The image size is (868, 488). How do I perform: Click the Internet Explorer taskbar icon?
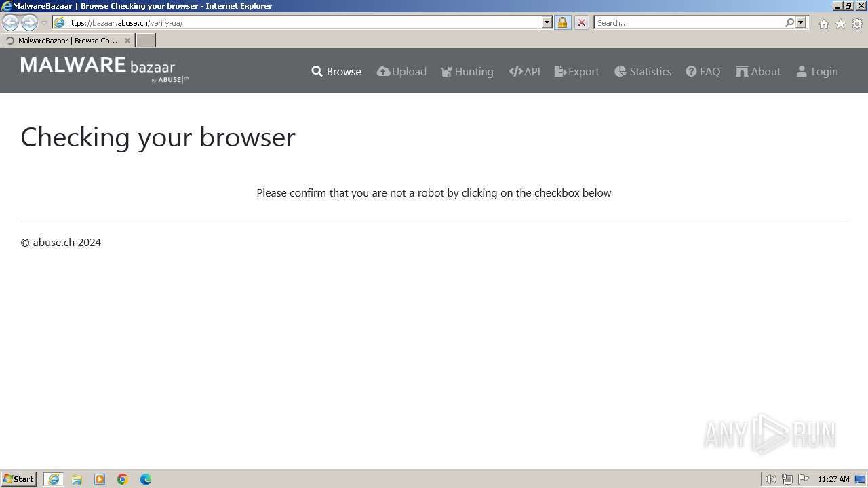54,479
